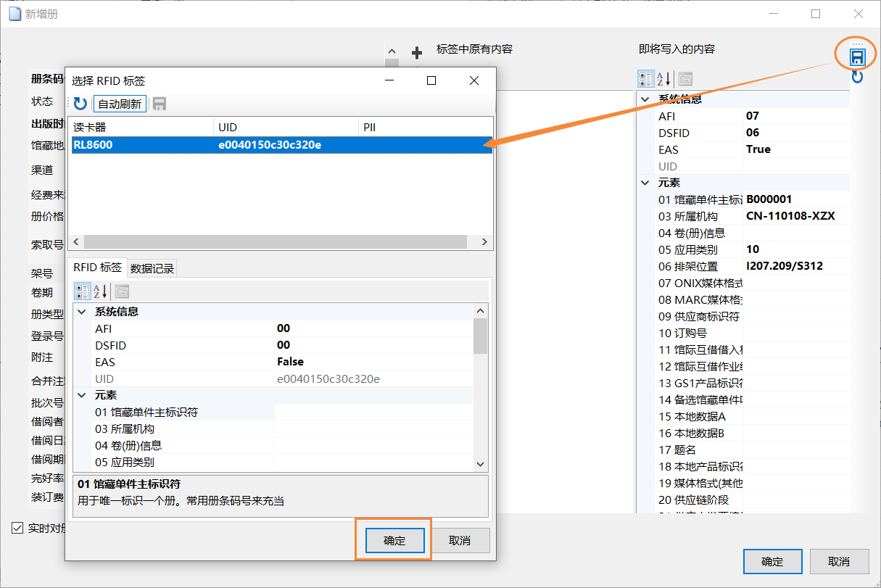Click DSFID value 06 in the right grid

pyautogui.click(x=753, y=133)
